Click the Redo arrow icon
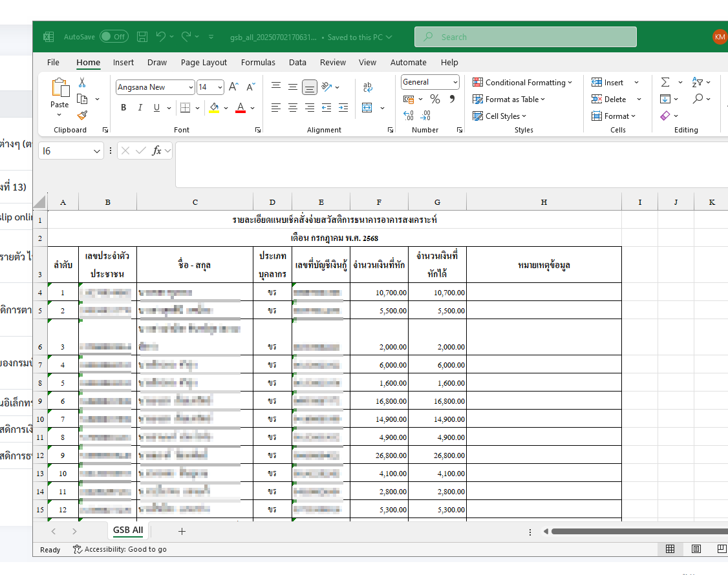This screenshot has width=728, height=575. pos(186,37)
